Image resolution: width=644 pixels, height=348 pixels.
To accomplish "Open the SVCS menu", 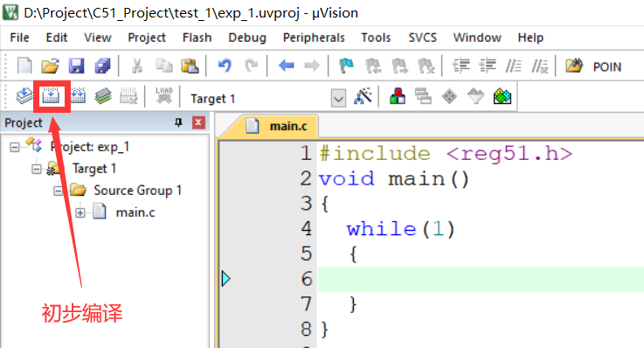I will click(422, 38).
